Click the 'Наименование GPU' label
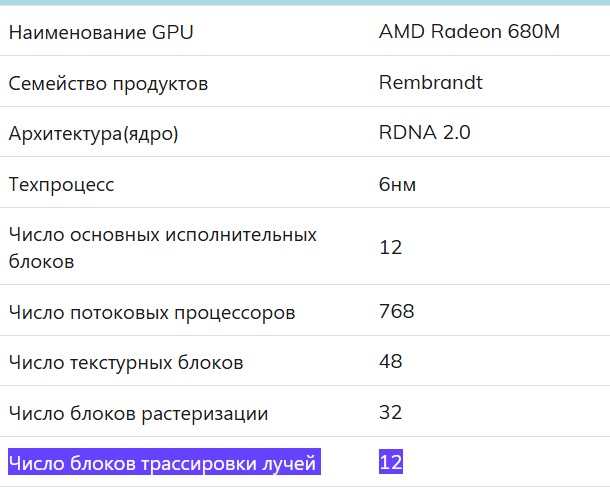 pos(101,32)
